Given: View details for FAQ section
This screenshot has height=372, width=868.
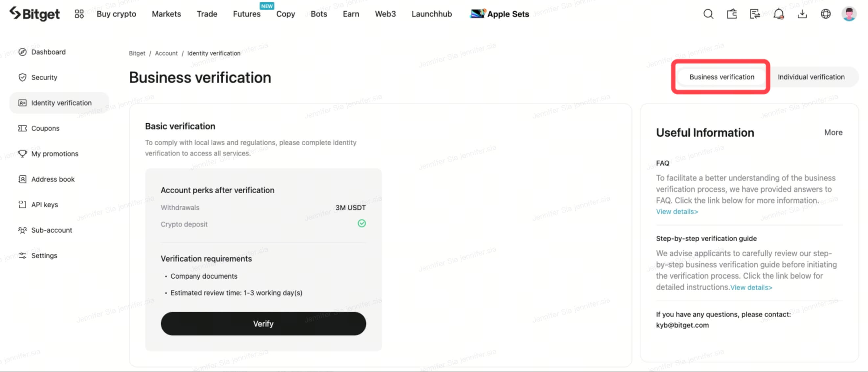Looking at the screenshot, I should (x=677, y=211).
